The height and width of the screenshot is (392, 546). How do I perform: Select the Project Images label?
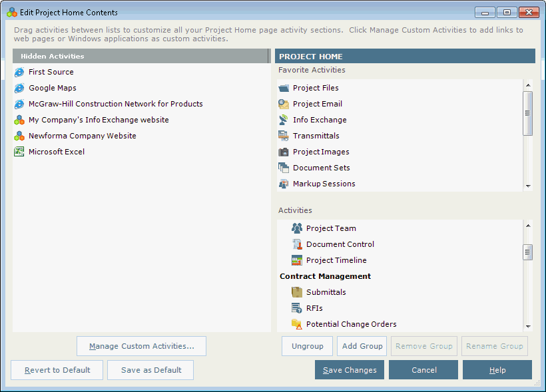click(321, 152)
